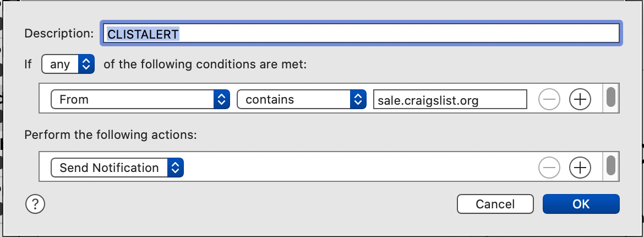Image resolution: width=644 pixels, height=237 pixels.
Task: Click the "Description:" label
Action: pyautogui.click(x=59, y=33)
